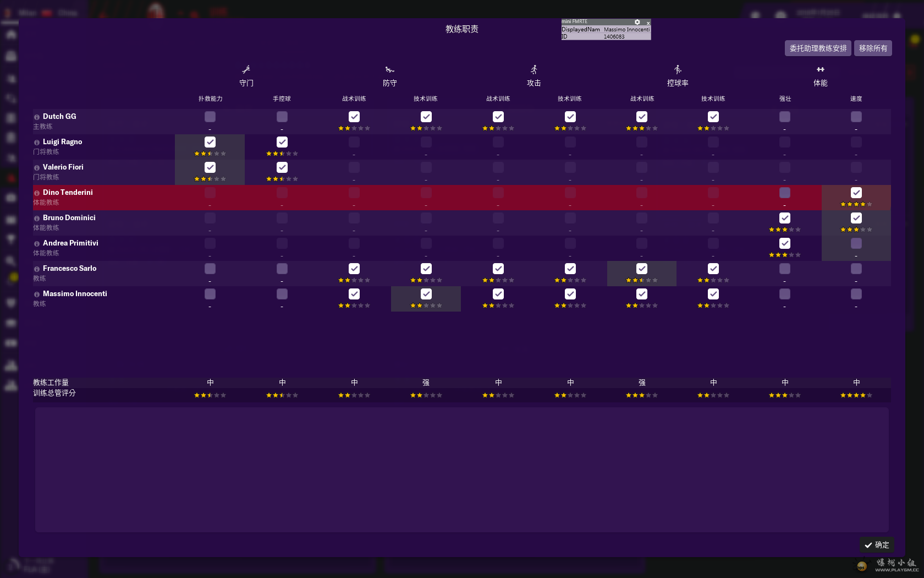The width and height of the screenshot is (924, 578).
Task: Click the fitness dumbbell icon
Action: 820,69
